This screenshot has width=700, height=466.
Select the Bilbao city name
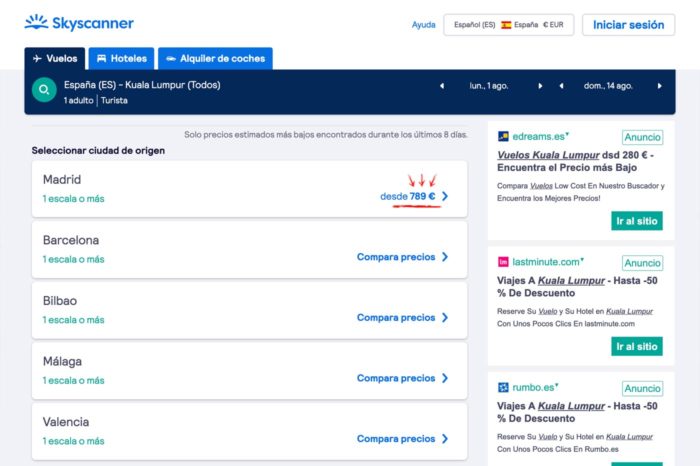(x=60, y=301)
